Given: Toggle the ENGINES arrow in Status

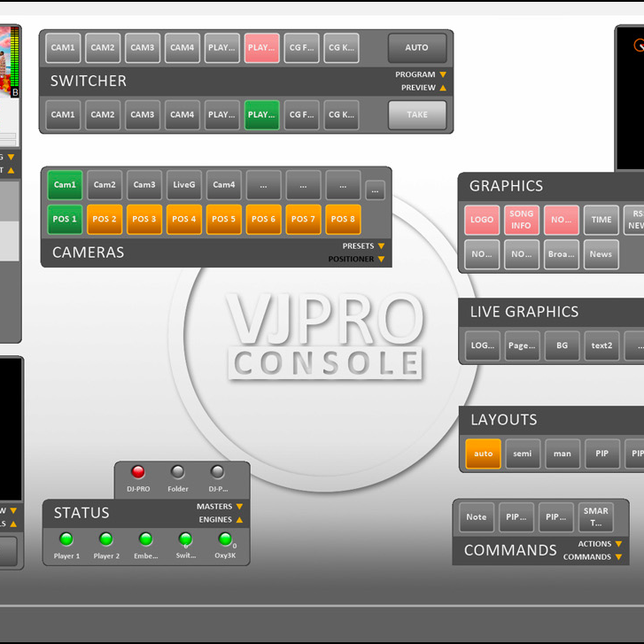Looking at the screenshot, I should click(x=239, y=520).
